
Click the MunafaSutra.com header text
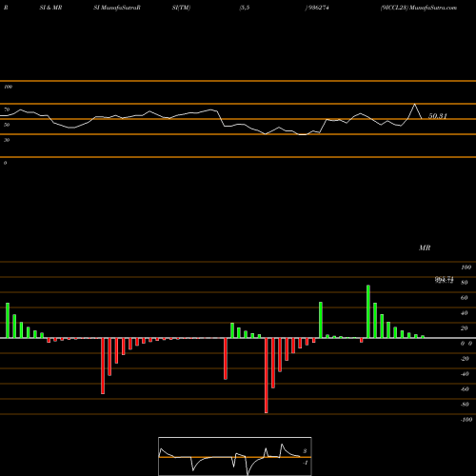tap(433, 8)
